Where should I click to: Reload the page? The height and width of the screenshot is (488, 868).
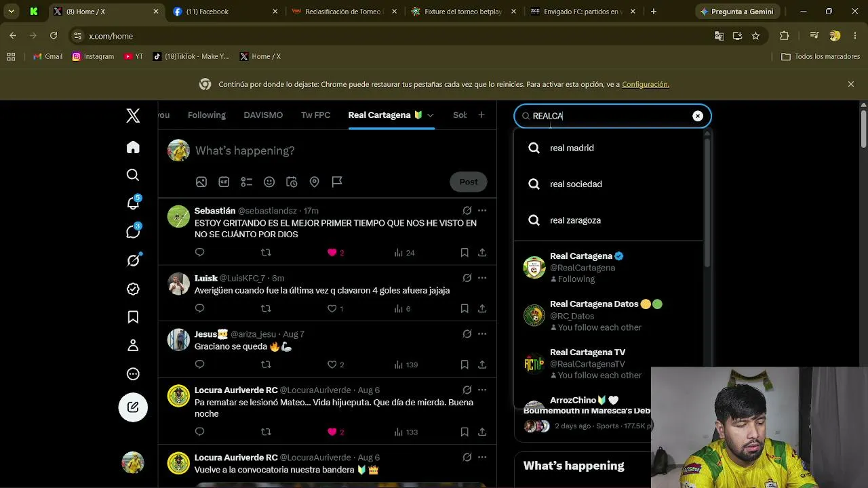(x=54, y=36)
